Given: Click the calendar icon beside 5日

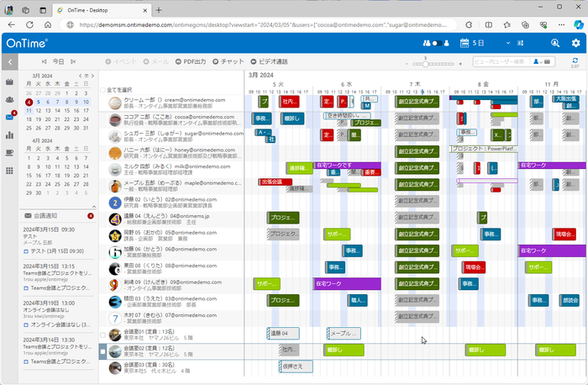Looking at the screenshot, I should point(465,43).
